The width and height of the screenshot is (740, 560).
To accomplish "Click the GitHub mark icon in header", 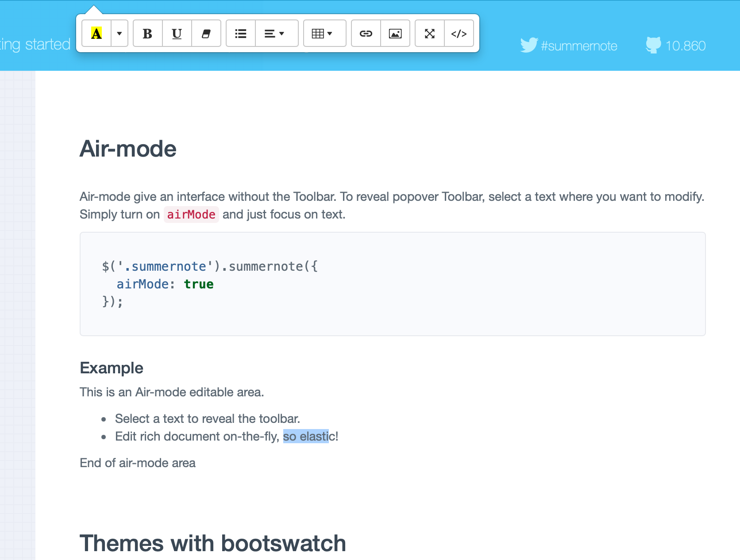I will [x=653, y=45].
